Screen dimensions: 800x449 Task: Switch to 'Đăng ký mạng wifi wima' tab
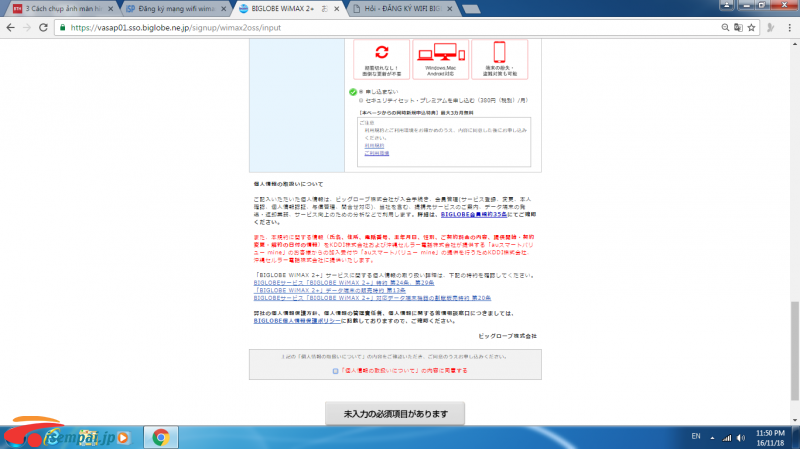[x=172, y=9]
